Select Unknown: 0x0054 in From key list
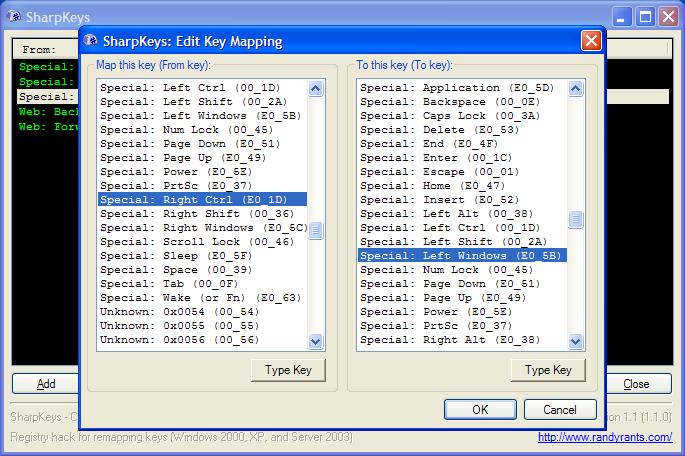 tap(202, 311)
